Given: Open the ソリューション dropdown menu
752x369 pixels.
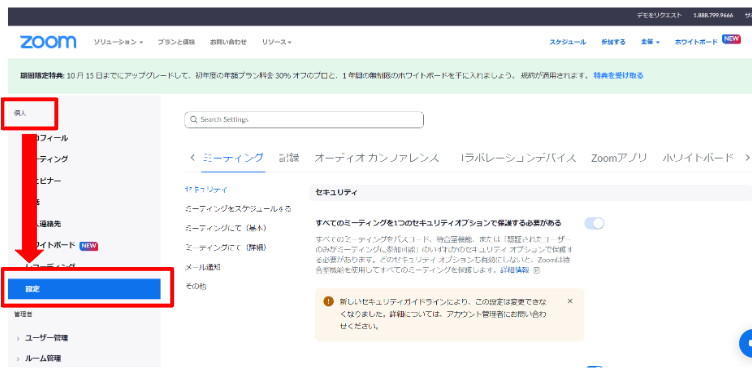Looking at the screenshot, I should point(118,42).
